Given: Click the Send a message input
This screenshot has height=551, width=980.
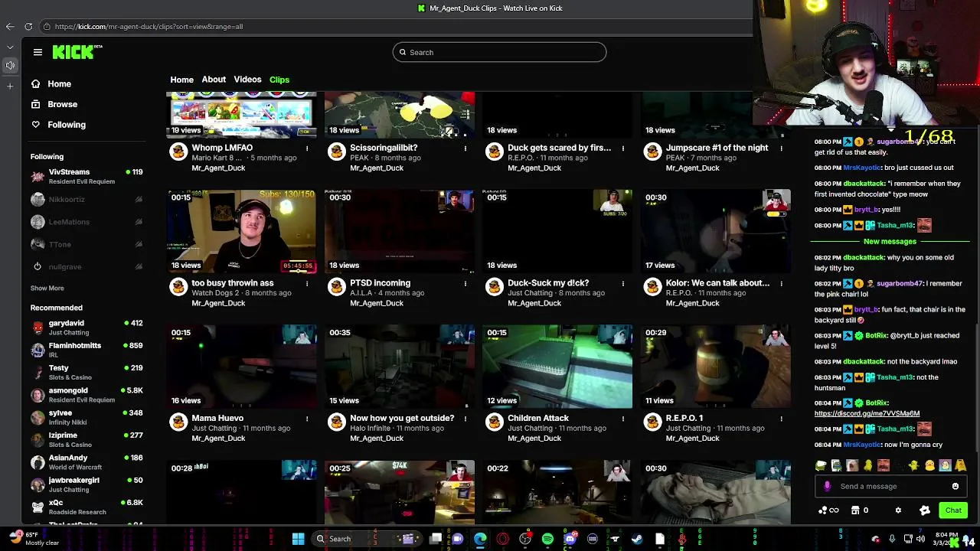Looking at the screenshot, I should tap(890, 486).
